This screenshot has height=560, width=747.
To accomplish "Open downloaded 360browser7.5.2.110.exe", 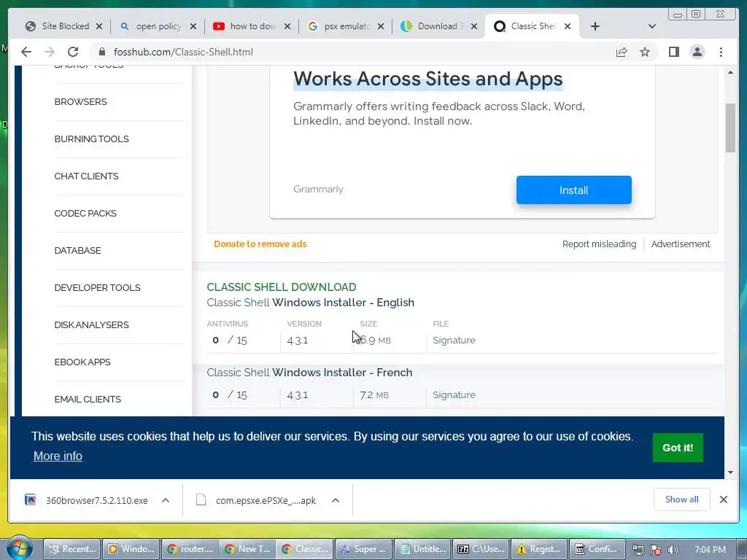I will (87, 500).
